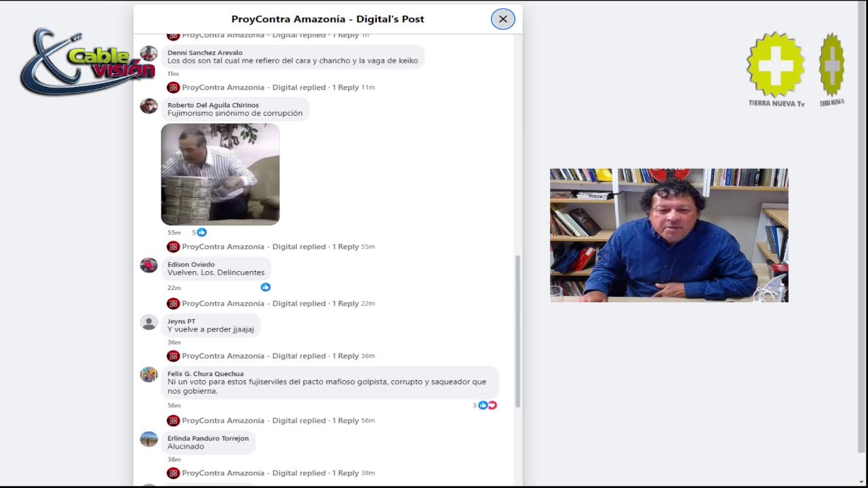
Task: Close the ProyContra Amazonía post dialog
Action: tap(502, 19)
